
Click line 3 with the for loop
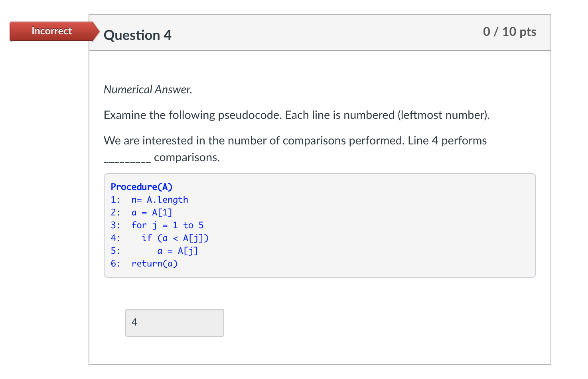tap(158, 225)
